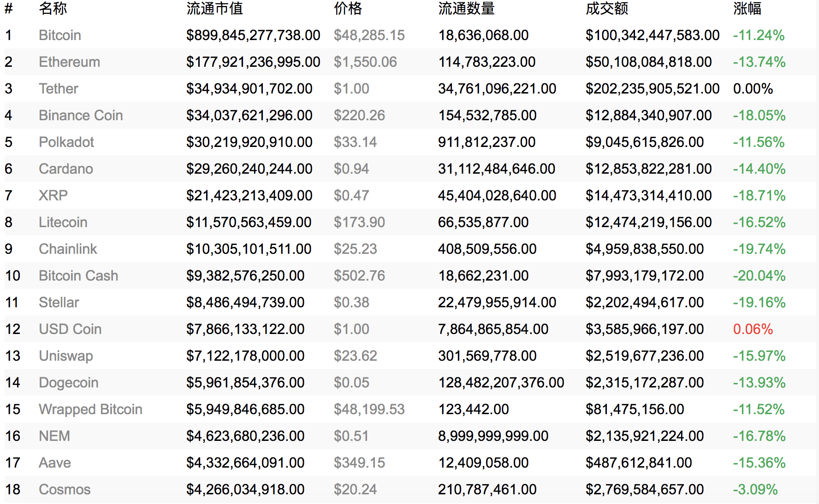Open the Polkadot link
The image size is (819, 504).
click(x=66, y=142)
